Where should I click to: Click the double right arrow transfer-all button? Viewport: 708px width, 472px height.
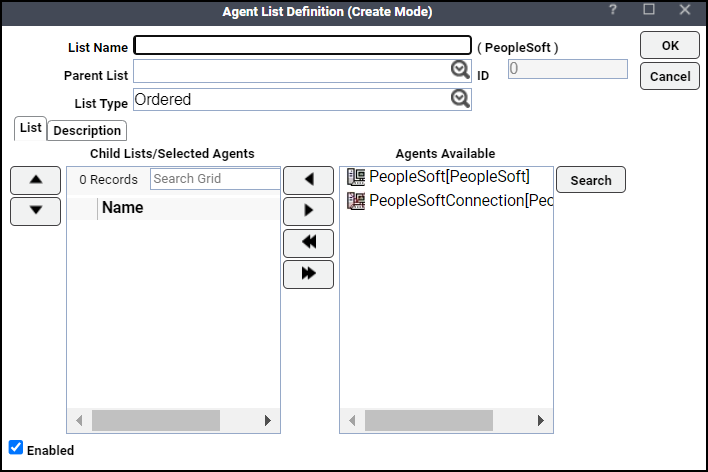click(x=308, y=274)
